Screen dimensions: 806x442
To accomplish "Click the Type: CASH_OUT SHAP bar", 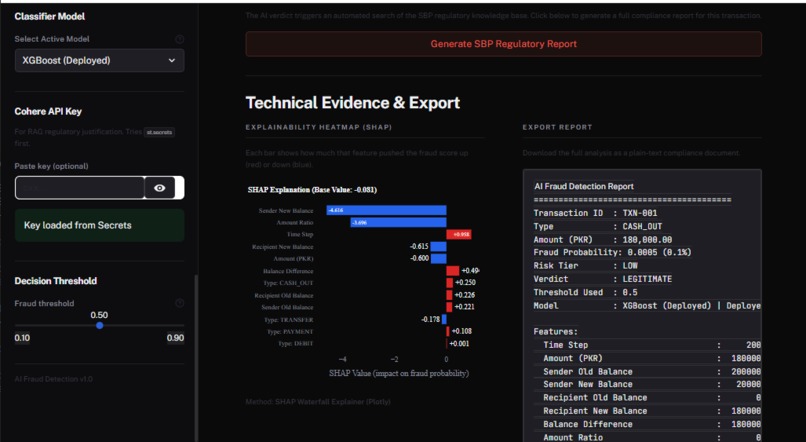I will click(450, 283).
